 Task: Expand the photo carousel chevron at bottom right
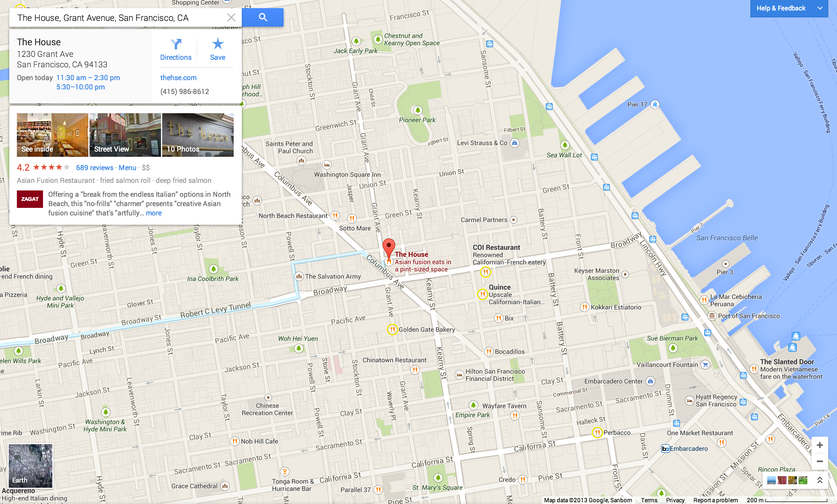tap(819, 480)
